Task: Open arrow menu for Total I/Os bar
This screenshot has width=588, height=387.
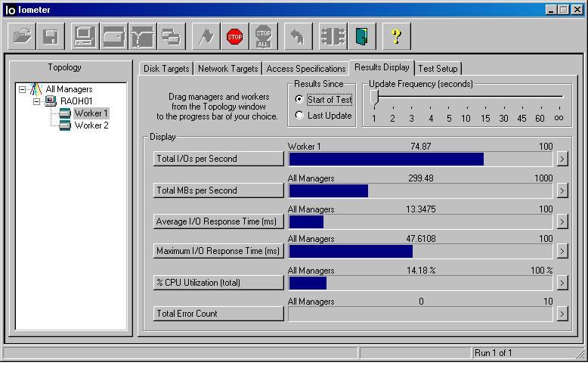Action: [x=562, y=159]
